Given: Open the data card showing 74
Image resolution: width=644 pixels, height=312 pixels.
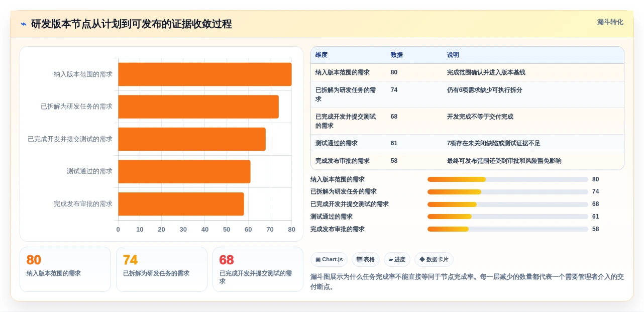Looking at the screenshot, I should tap(162, 269).
